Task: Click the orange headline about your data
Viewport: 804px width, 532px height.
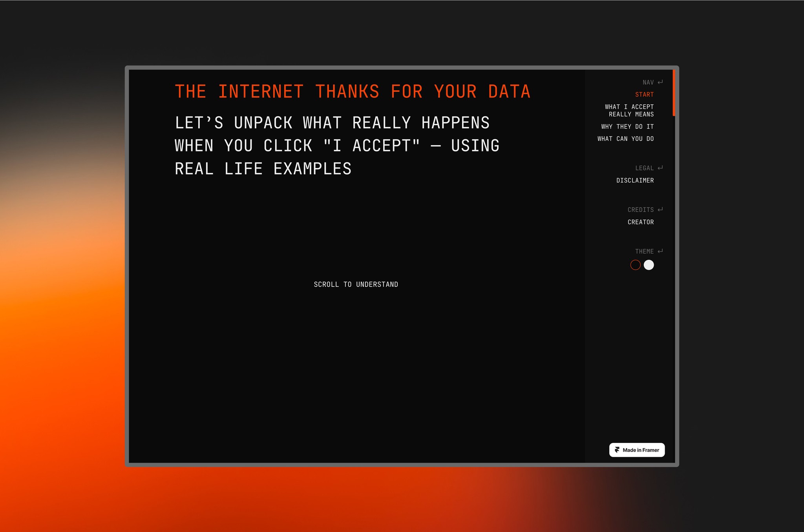Action: (353, 92)
